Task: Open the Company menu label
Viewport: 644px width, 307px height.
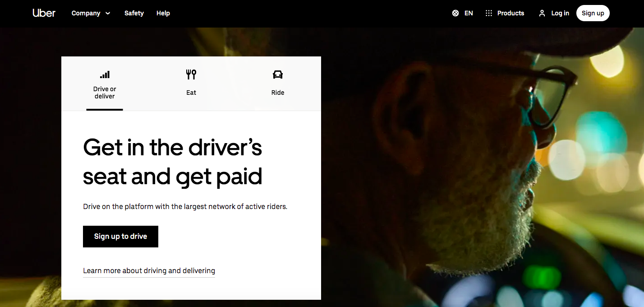Action: tap(86, 13)
